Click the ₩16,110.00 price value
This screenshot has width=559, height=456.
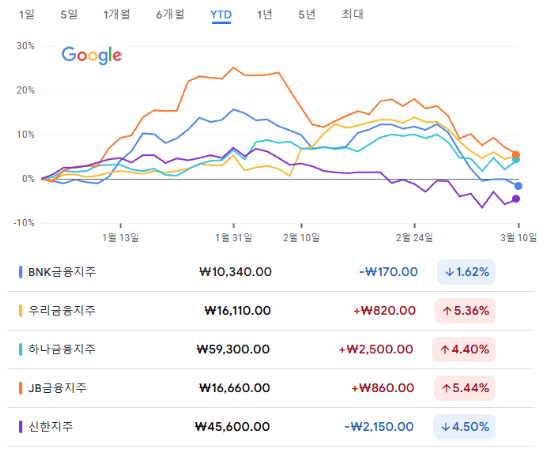pyautogui.click(x=238, y=311)
